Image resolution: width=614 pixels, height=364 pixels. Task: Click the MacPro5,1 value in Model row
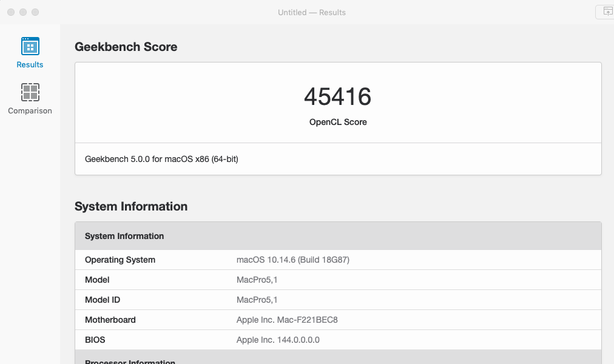coord(257,280)
